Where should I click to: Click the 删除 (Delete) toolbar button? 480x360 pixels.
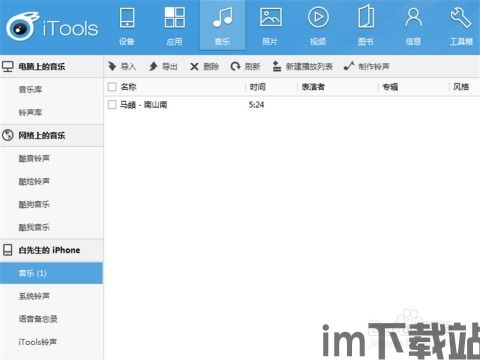[204, 67]
